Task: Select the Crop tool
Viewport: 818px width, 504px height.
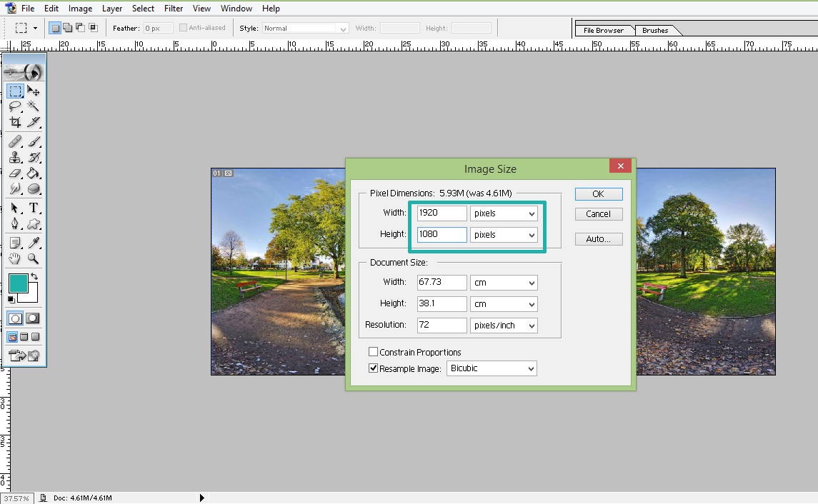Action: (x=15, y=122)
